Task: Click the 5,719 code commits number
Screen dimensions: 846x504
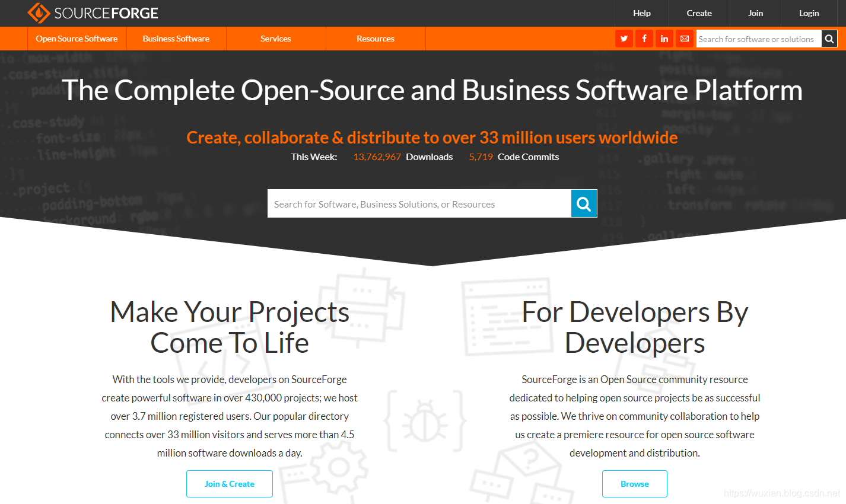Action: pyautogui.click(x=481, y=157)
